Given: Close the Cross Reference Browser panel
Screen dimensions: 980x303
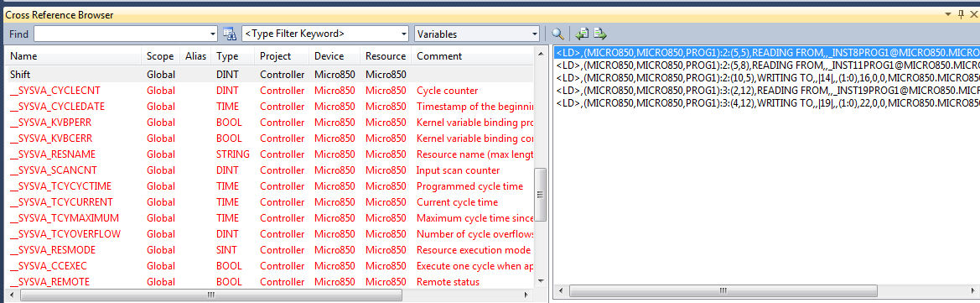Looking at the screenshot, I should [973, 13].
